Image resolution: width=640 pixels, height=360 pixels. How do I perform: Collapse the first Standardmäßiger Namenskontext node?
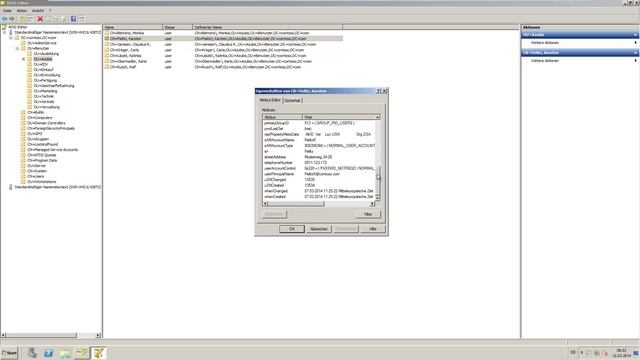[x=5, y=32]
